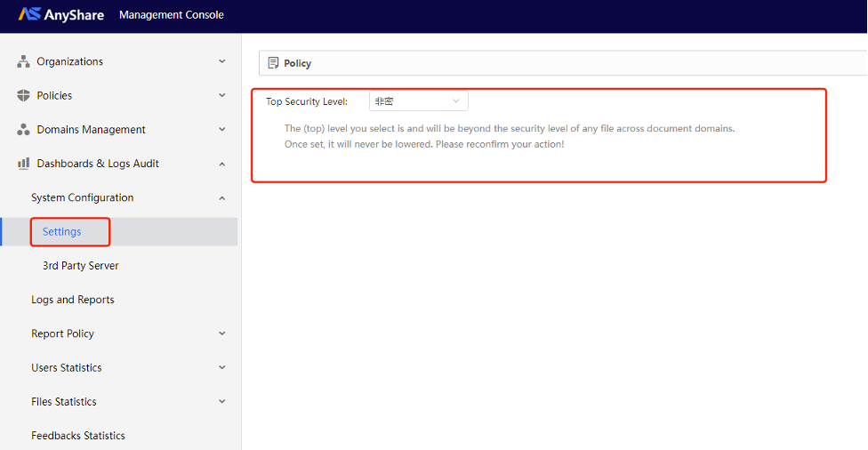Click the Policy panel heading
The image size is (868, 450).
pyautogui.click(x=297, y=63)
